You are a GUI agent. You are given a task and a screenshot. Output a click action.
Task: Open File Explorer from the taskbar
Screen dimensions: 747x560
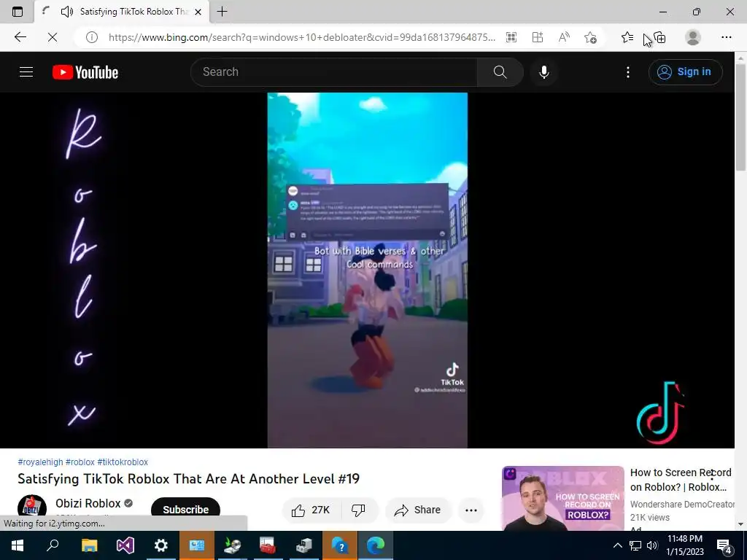click(x=89, y=545)
